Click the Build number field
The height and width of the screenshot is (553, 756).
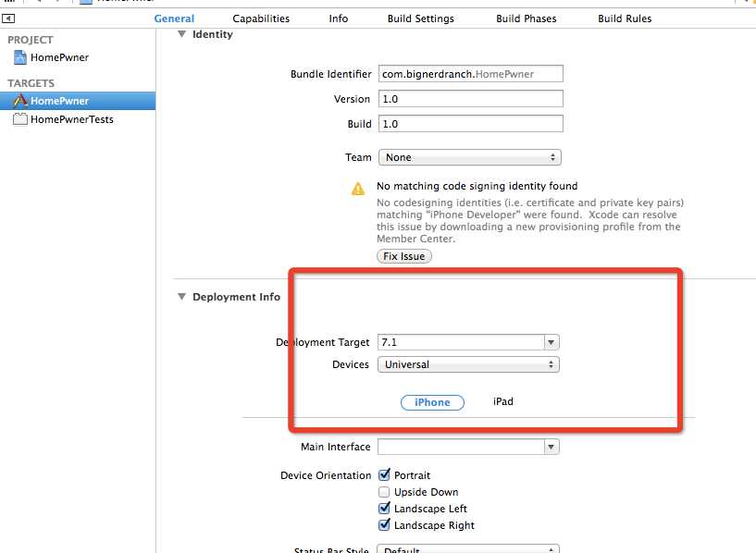pyautogui.click(x=471, y=124)
